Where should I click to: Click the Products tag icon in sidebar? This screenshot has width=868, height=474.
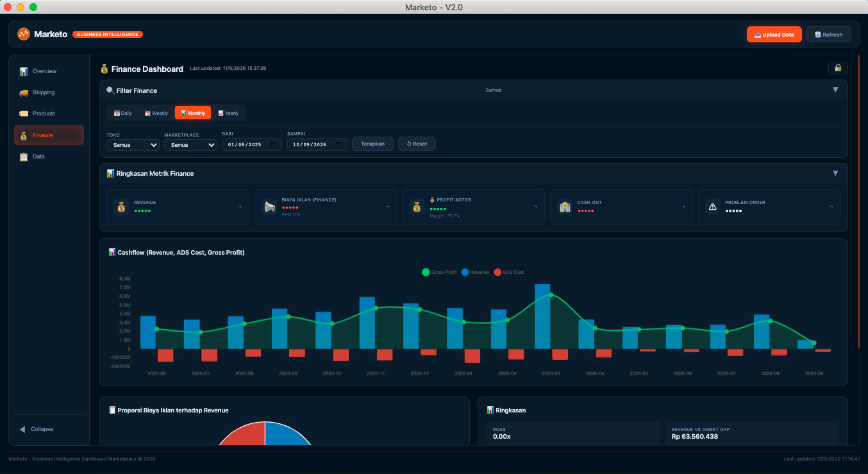[24, 114]
